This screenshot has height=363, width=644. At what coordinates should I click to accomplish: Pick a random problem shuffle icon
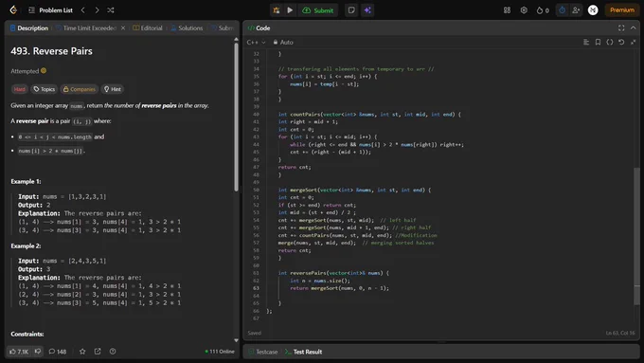point(111,9)
